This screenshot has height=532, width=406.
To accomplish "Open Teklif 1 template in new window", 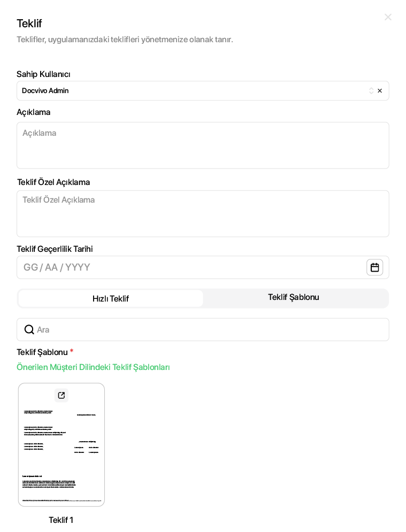I will (x=62, y=396).
